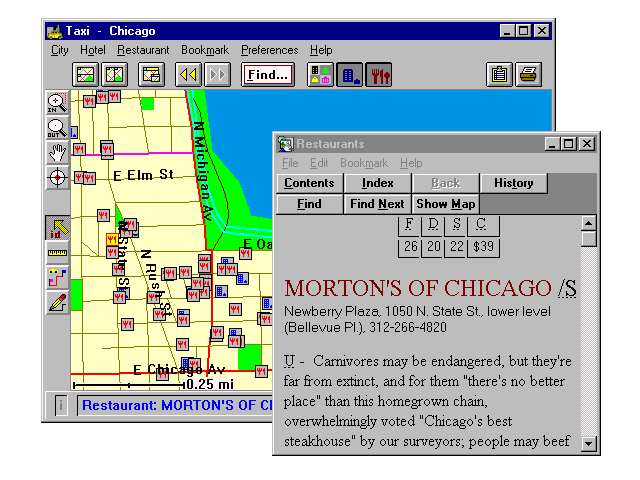Open the Hotel menu

(93, 50)
